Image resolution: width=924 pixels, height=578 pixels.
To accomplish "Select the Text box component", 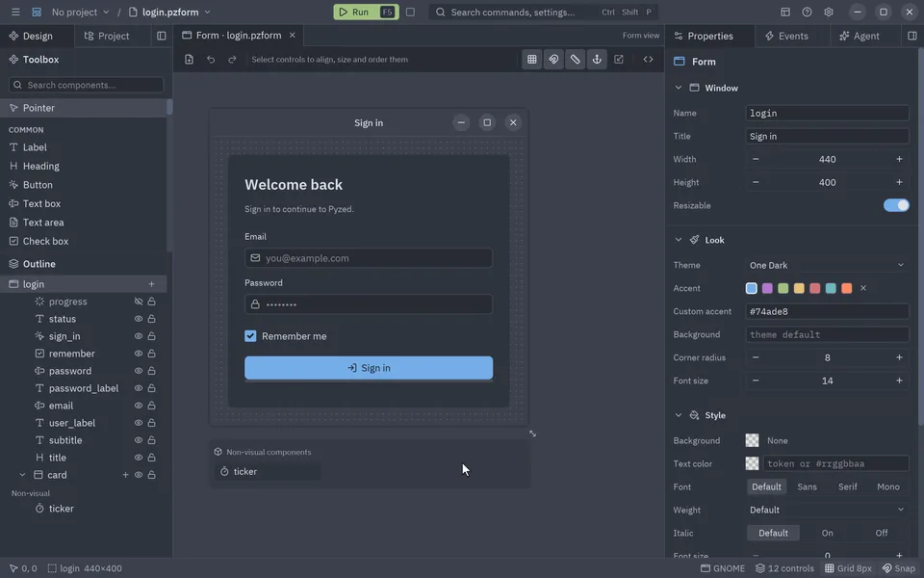I will point(83,204).
